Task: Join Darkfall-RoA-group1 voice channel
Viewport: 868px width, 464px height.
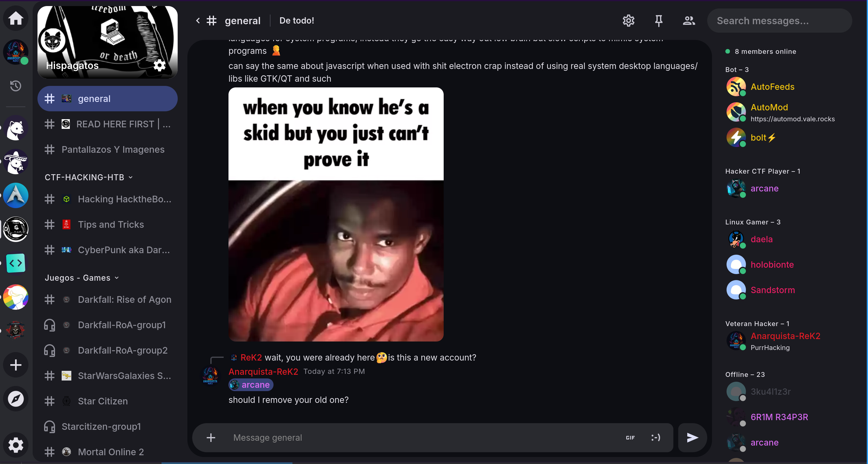Action: [108, 325]
